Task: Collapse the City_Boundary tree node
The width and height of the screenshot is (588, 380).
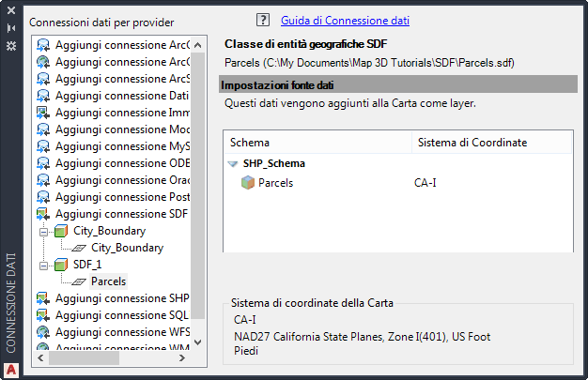Action: click(x=42, y=231)
